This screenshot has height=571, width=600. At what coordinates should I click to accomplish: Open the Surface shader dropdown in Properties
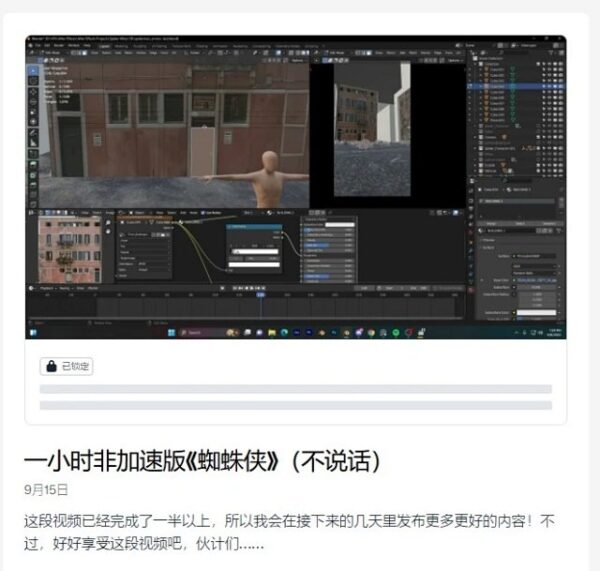pyautogui.click(x=534, y=256)
